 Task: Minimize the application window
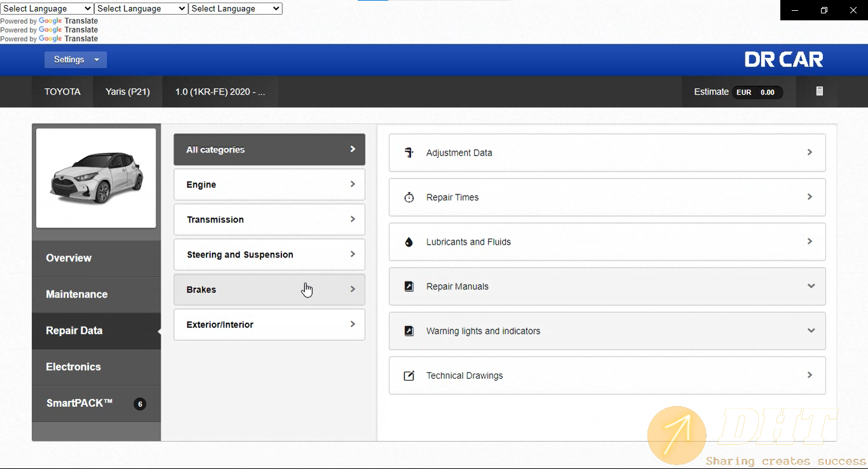(794, 10)
